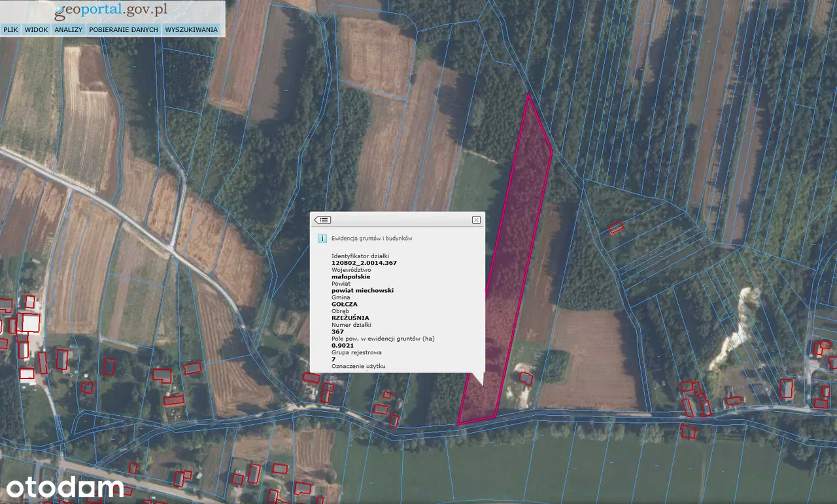Click the GOŁCZA gmina value
This screenshot has height=504, width=837.
coord(345,304)
